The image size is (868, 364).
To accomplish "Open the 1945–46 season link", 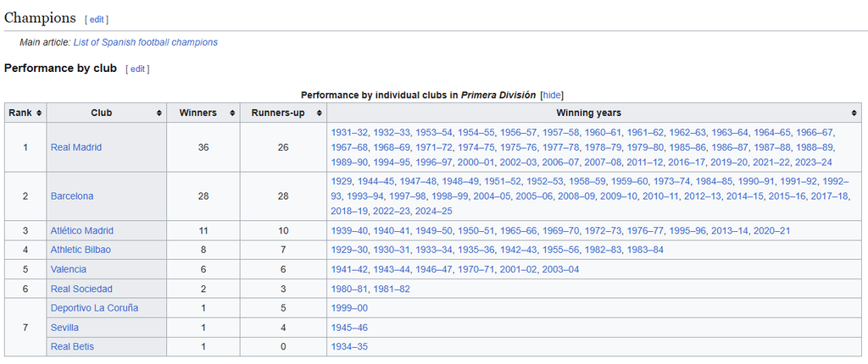I will [x=349, y=328].
